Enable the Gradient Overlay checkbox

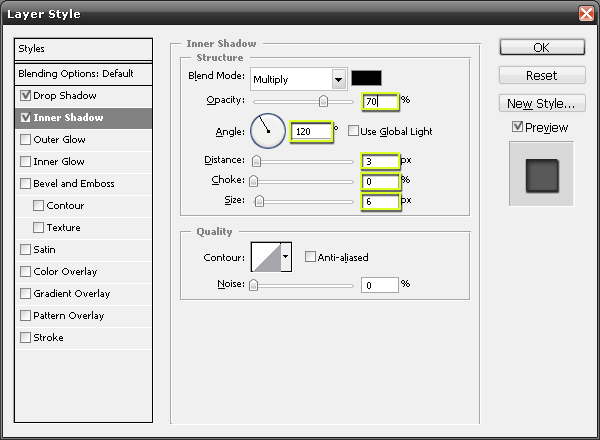[x=25, y=293]
